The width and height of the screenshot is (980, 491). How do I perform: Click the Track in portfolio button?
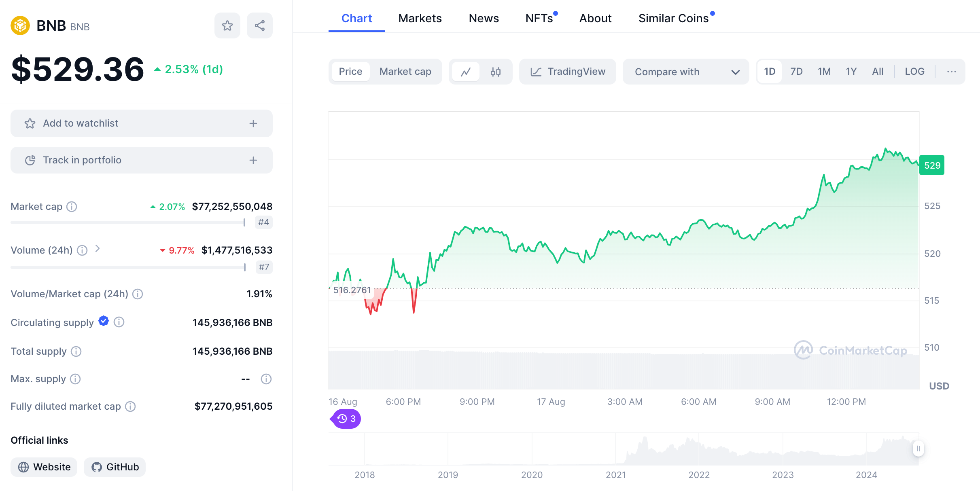coord(142,160)
